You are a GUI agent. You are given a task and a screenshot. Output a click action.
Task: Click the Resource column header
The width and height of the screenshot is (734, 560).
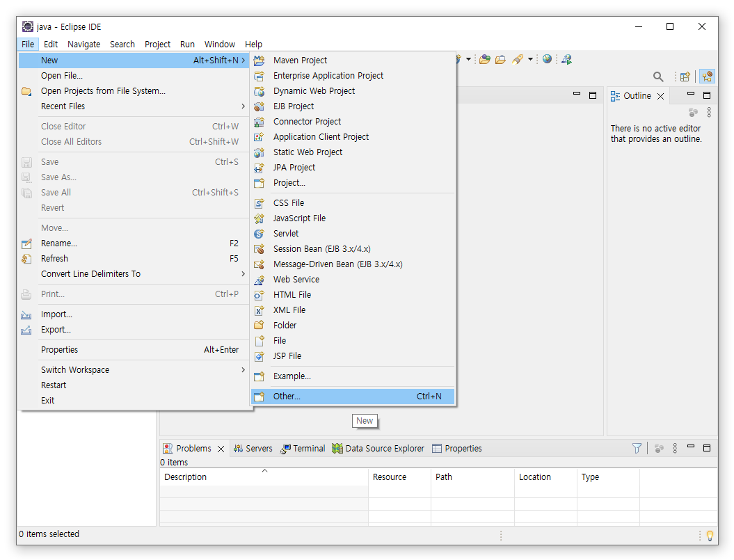pos(399,477)
